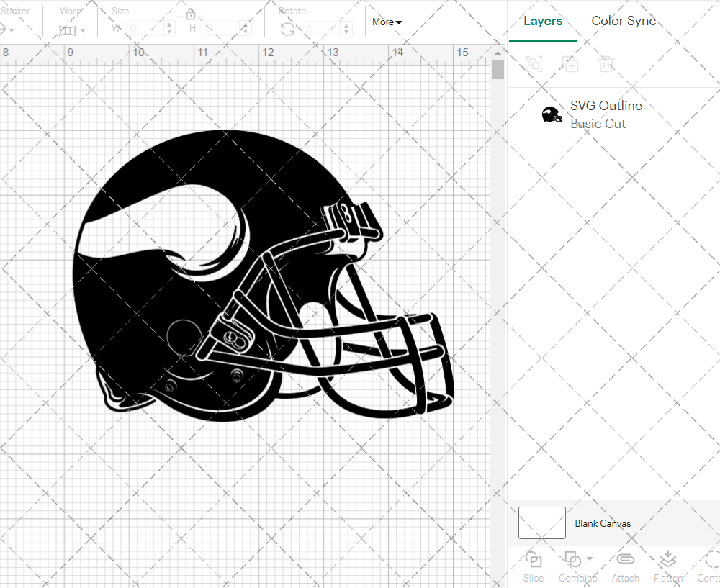Toggle the size lock aspect ratio icon
The image size is (720, 588).
(190, 14)
